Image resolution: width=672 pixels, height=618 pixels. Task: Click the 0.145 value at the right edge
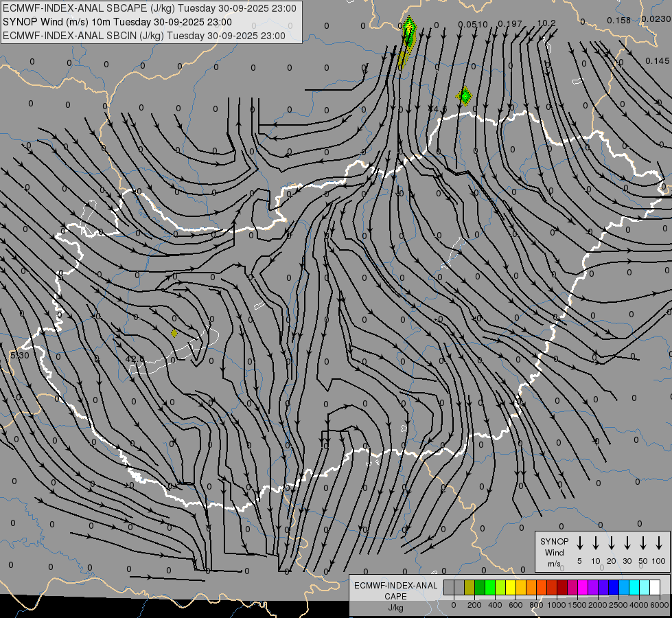pyautogui.click(x=658, y=61)
